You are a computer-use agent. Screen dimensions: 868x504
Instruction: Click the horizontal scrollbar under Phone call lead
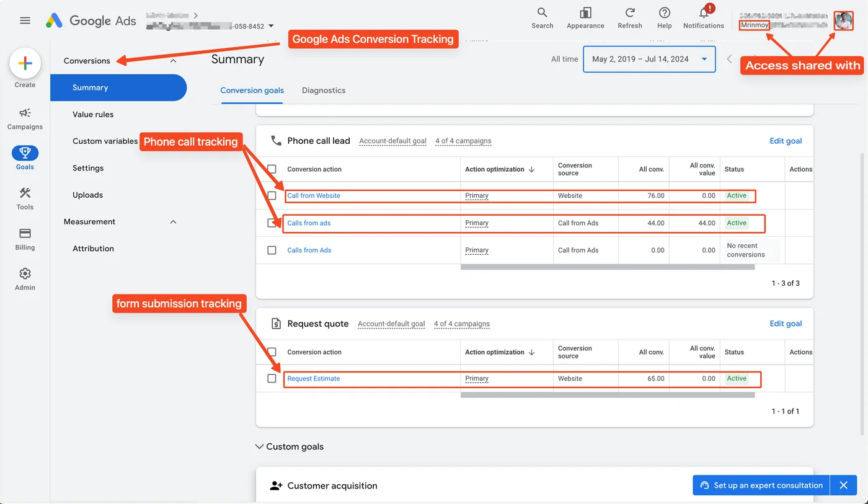[606, 267]
